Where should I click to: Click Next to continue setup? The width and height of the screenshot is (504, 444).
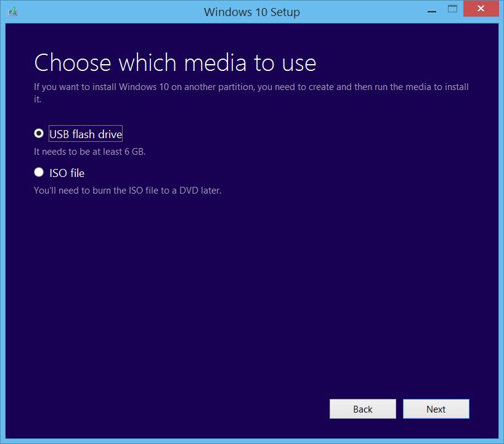click(436, 409)
